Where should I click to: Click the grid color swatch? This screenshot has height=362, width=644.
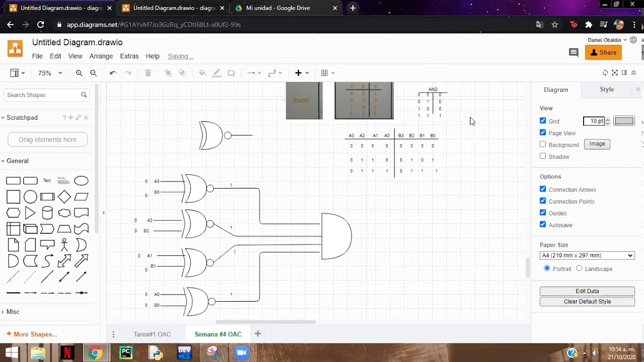pyautogui.click(x=624, y=121)
